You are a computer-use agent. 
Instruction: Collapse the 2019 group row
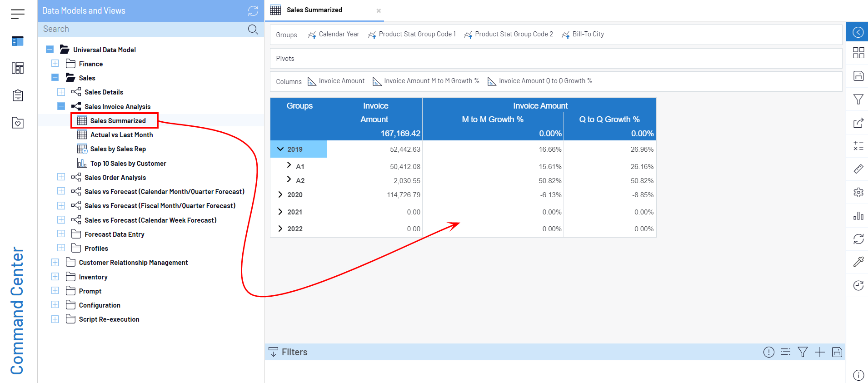pos(280,149)
